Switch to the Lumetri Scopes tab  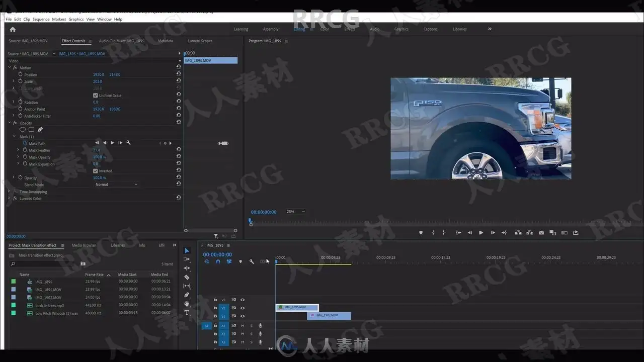pyautogui.click(x=200, y=41)
